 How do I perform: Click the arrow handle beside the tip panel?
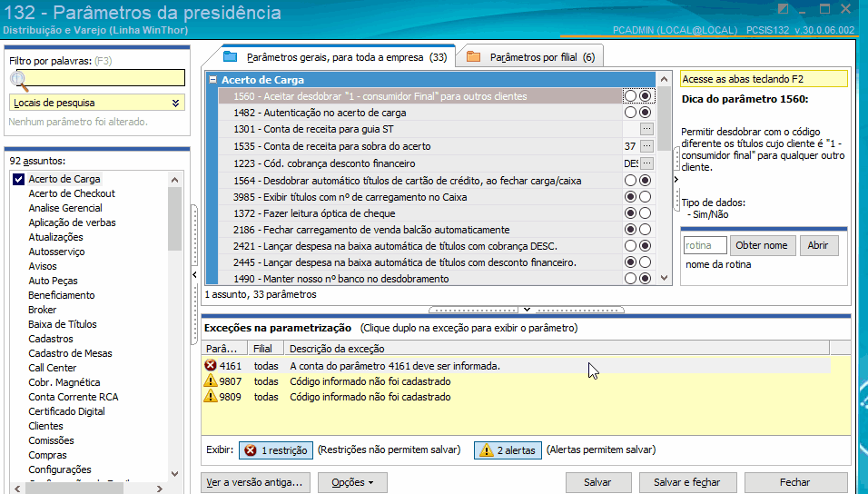(676, 180)
